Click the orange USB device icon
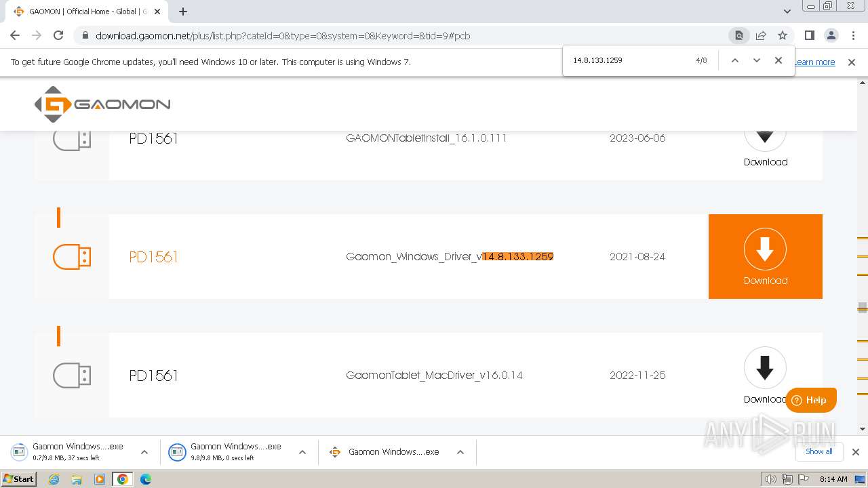This screenshot has height=488, width=868. 72,257
